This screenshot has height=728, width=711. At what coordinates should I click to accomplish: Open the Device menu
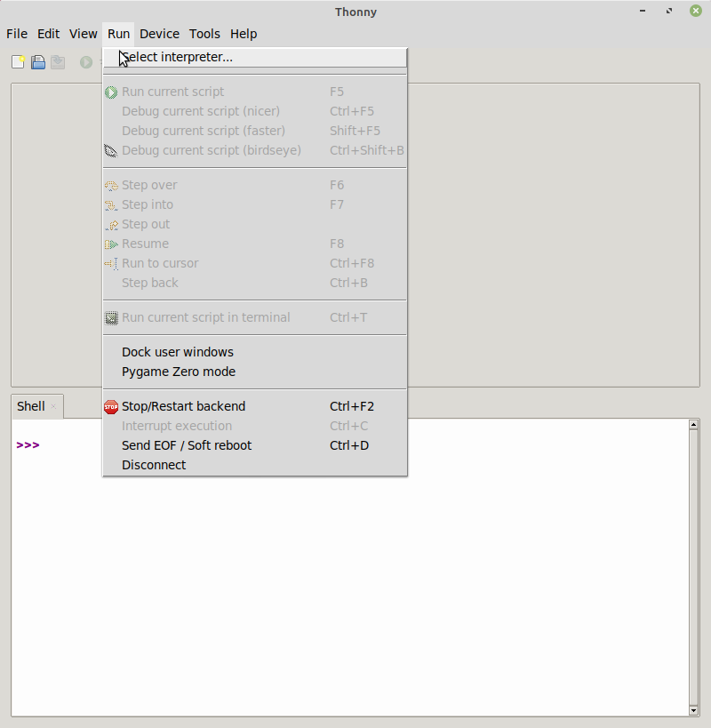(x=159, y=34)
